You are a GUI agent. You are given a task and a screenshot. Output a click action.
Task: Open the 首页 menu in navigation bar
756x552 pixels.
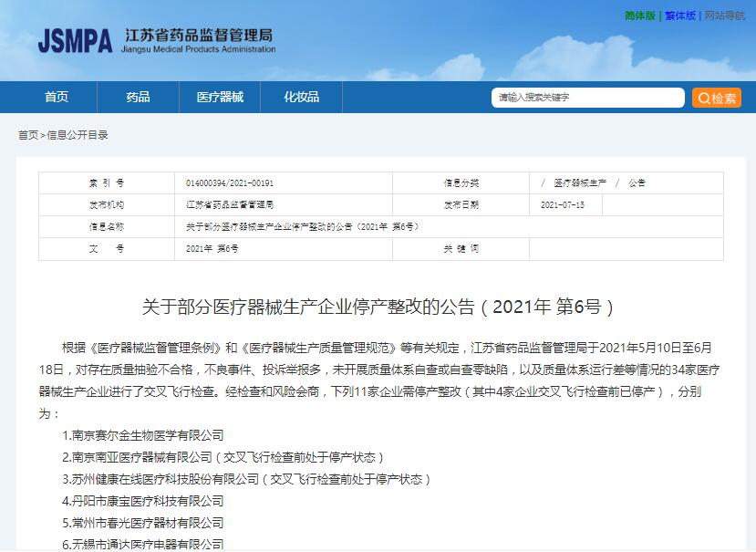[x=57, y=97]
